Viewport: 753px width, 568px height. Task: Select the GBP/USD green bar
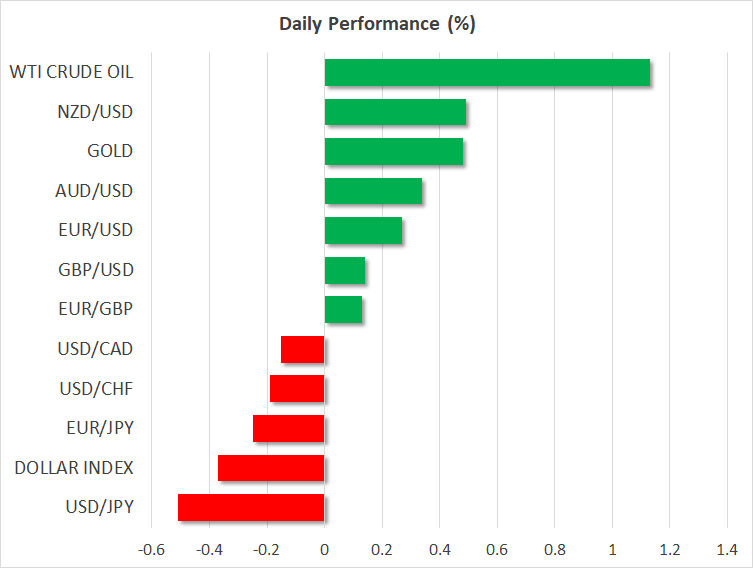345,270
